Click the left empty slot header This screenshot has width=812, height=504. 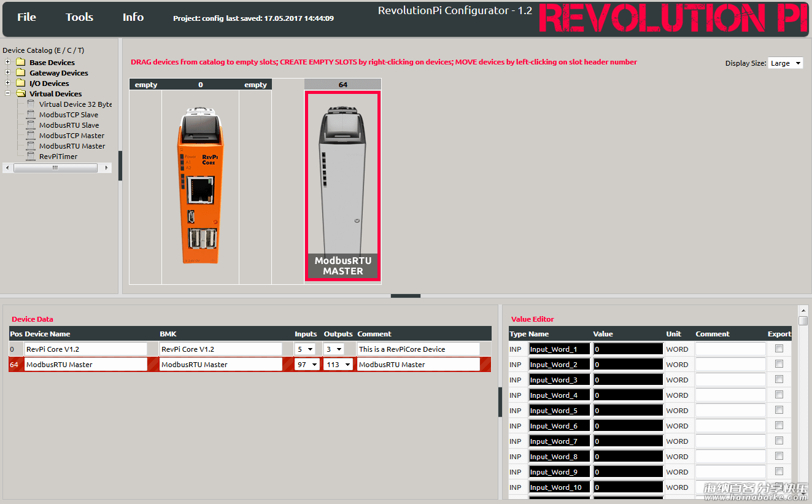[x=146, y=85]
